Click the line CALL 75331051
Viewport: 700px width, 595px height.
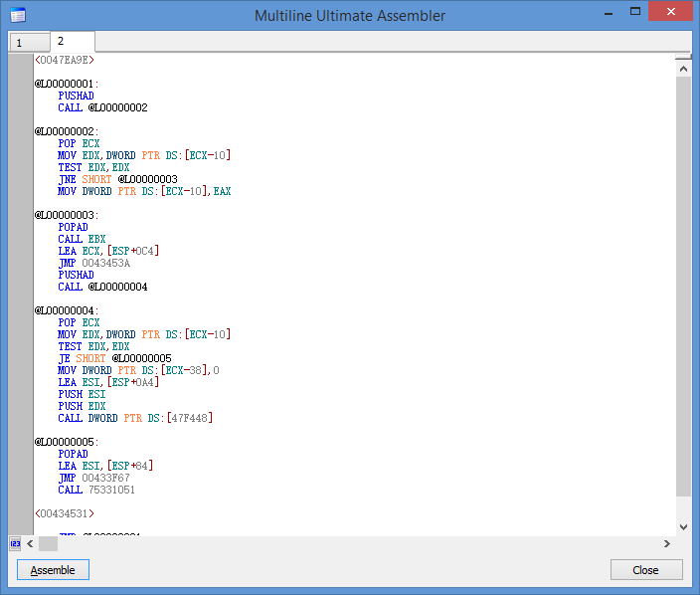point(96,490)
